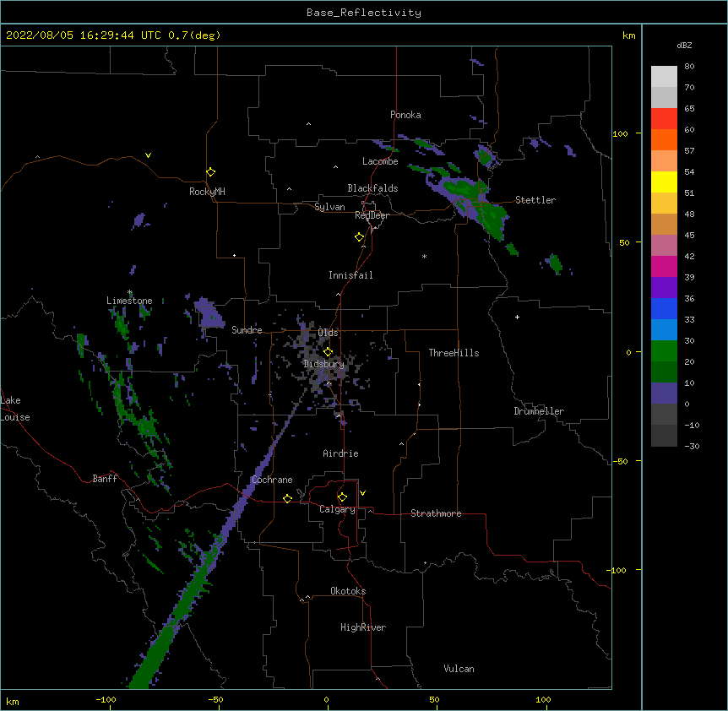Click the Ponoka city label
The image size is (728, 711).
point(405,115)
